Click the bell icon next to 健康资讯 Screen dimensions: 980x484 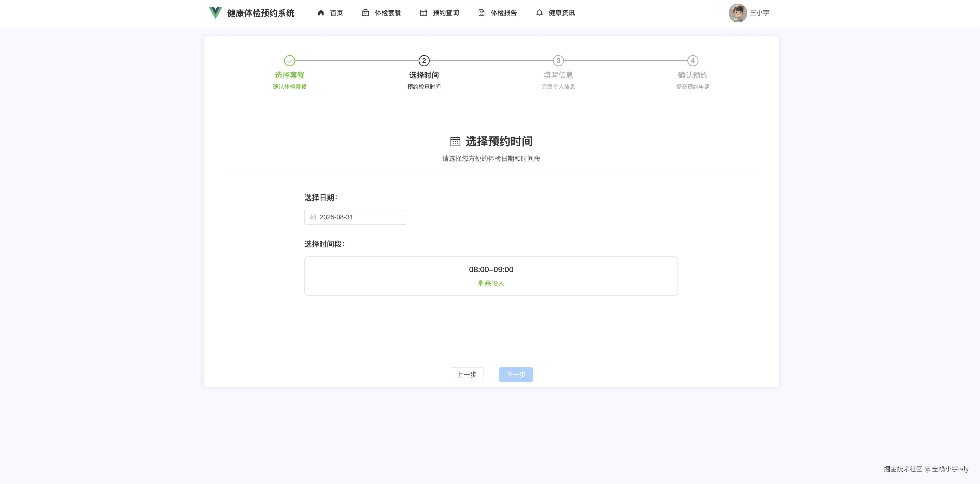pos(539,12)
